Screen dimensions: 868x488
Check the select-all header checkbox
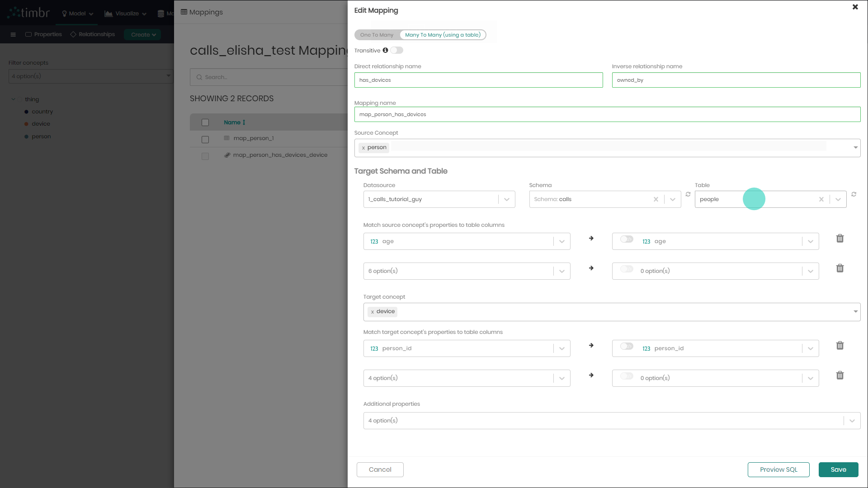click(205, 122)
